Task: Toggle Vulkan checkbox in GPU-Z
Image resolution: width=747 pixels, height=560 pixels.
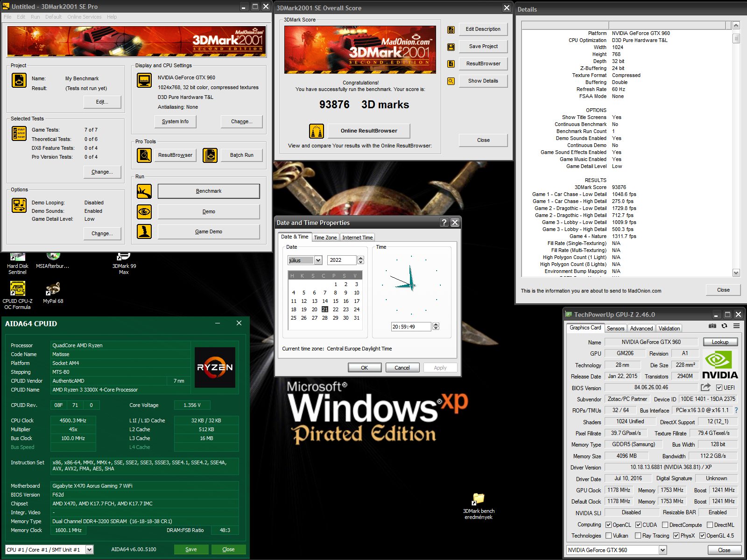Action: [608, 536]
